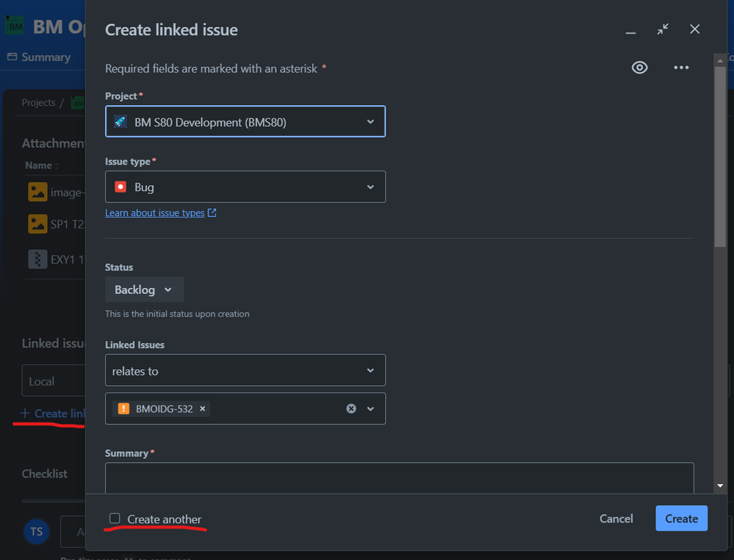The height and width of the screenshot is (560, 734).
Task: Expand the Backlog status dropdown
Action: coord(144,289)
